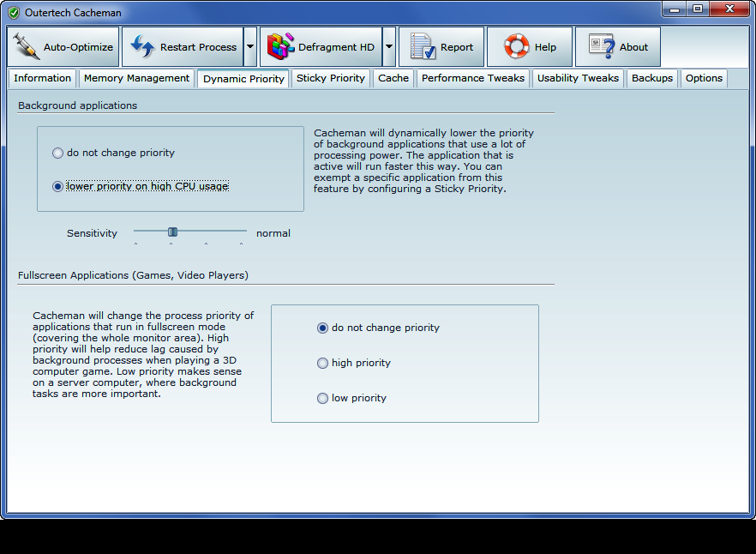Select the Dynamic Priority tab
The image size is (756, 554).
243,79
